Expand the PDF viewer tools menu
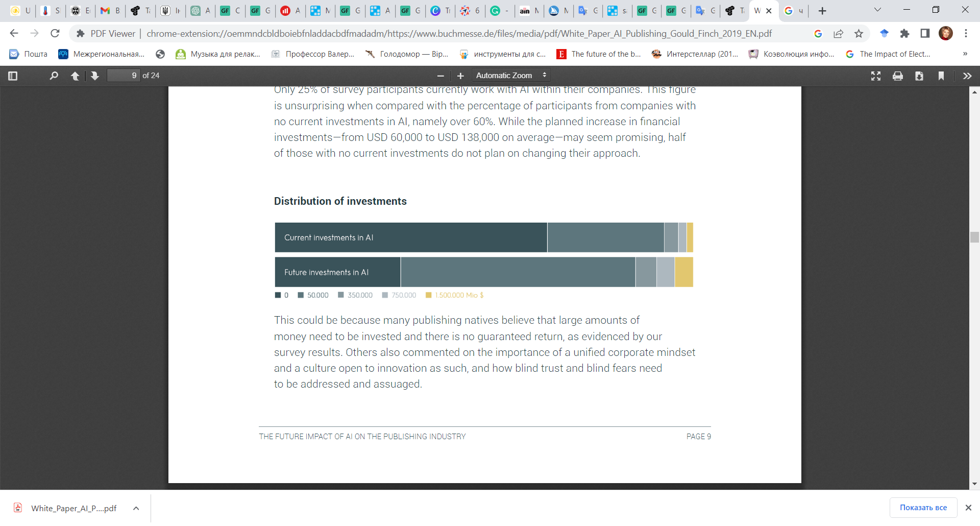The height and width of the screenshot is (526, 980). [967, 76]
